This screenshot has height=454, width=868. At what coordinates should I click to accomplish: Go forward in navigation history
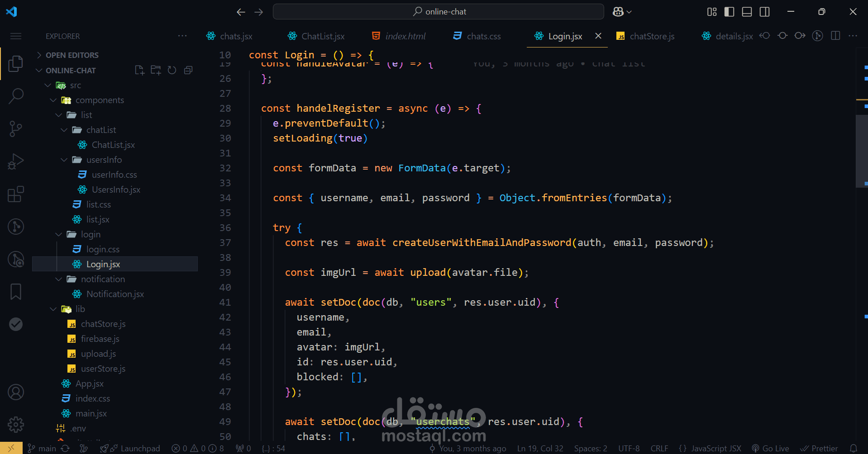(259, 12)
